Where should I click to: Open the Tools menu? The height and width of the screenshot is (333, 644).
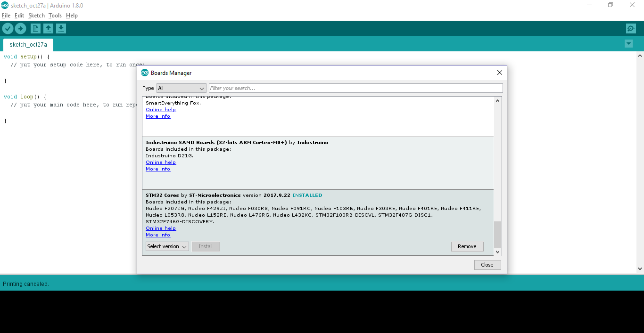[55, 15]
